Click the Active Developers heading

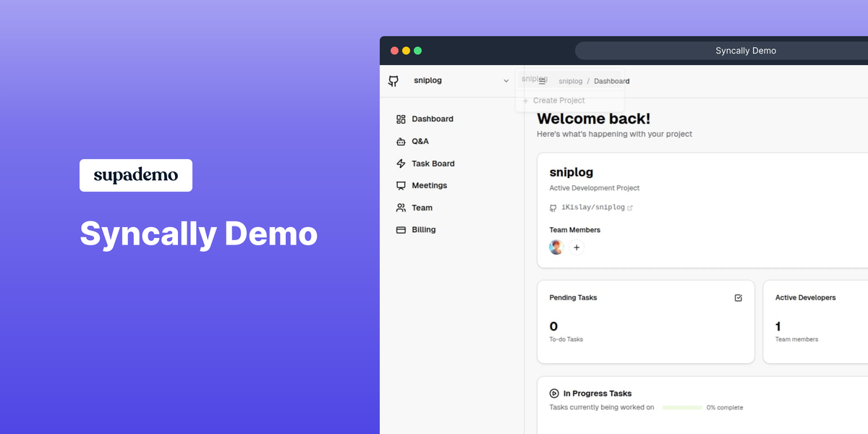(806, 298)
